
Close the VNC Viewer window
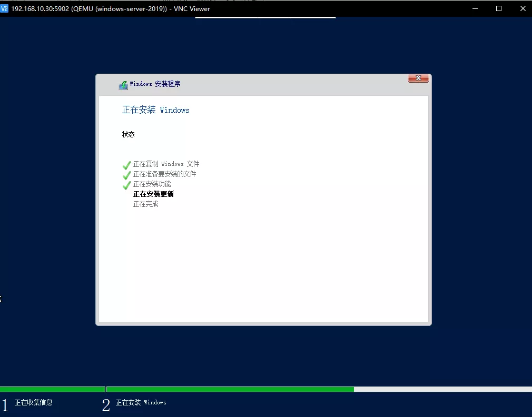pyautogui.click(x=521, y=8)
